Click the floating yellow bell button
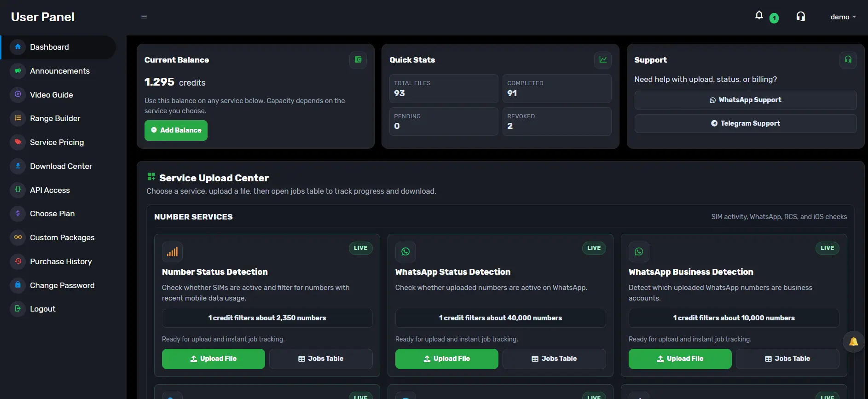 [853, 342]
